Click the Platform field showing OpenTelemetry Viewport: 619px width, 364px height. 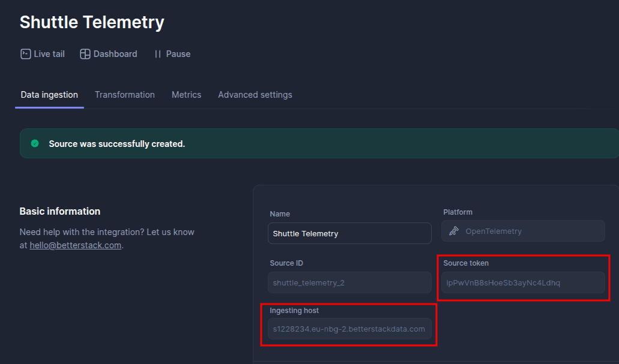pos(523,231)
